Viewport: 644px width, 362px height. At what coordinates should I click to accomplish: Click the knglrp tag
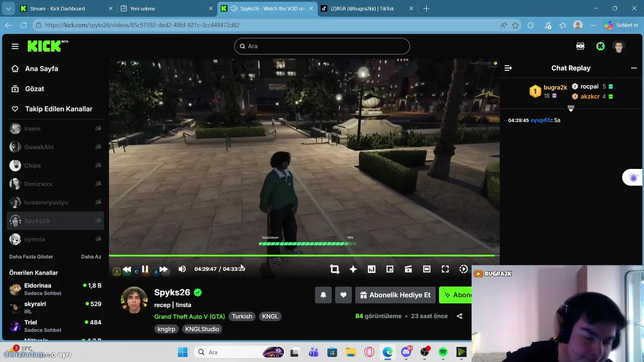pos(167,329)
